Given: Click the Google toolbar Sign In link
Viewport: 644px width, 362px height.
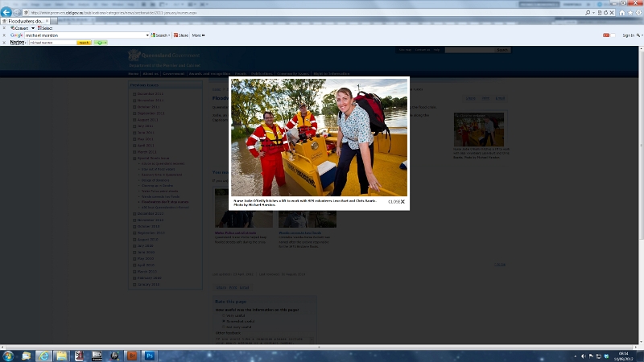Looking at the screenshot, I should coord(628,35).
